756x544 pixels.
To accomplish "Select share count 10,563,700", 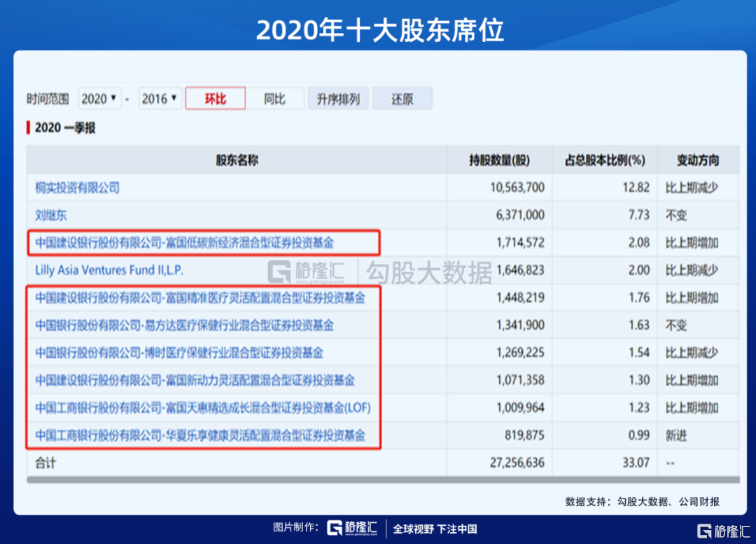I will [x=517, y=188].
